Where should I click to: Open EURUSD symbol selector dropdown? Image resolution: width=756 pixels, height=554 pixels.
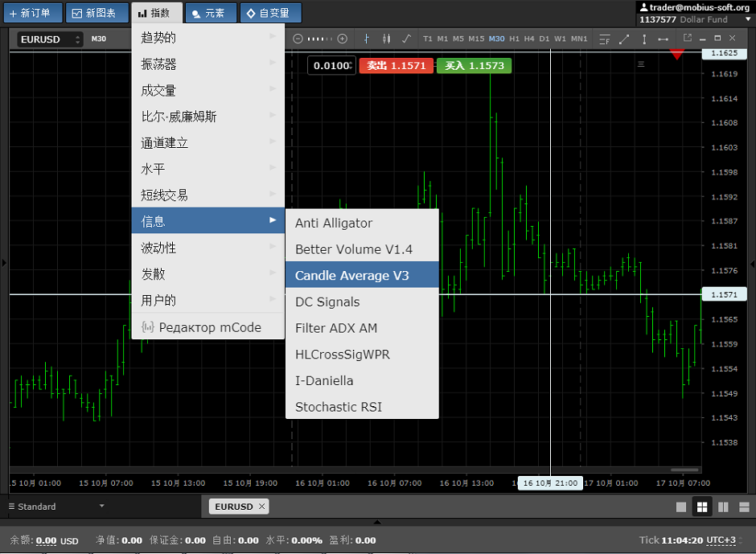pos(50,39)
